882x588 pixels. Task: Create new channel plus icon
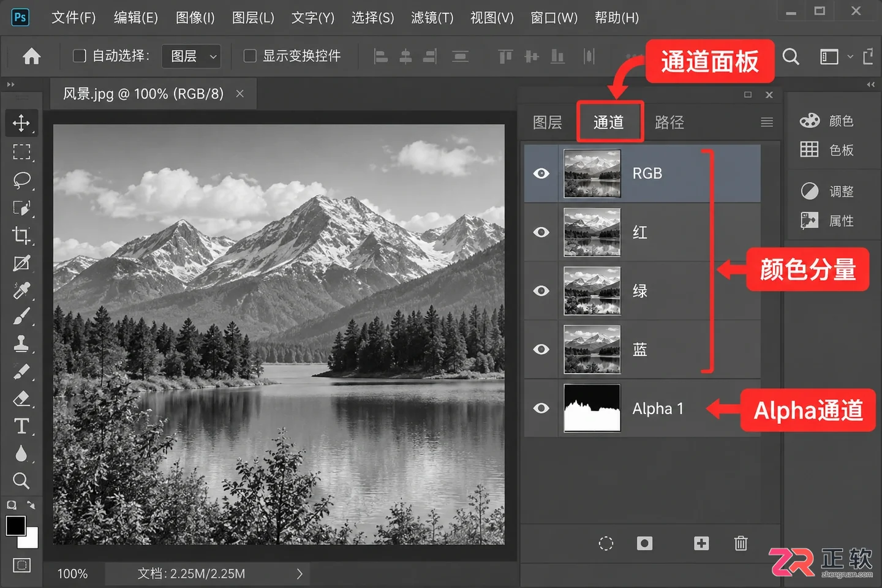pyautogui.click(x=701, y=543)
